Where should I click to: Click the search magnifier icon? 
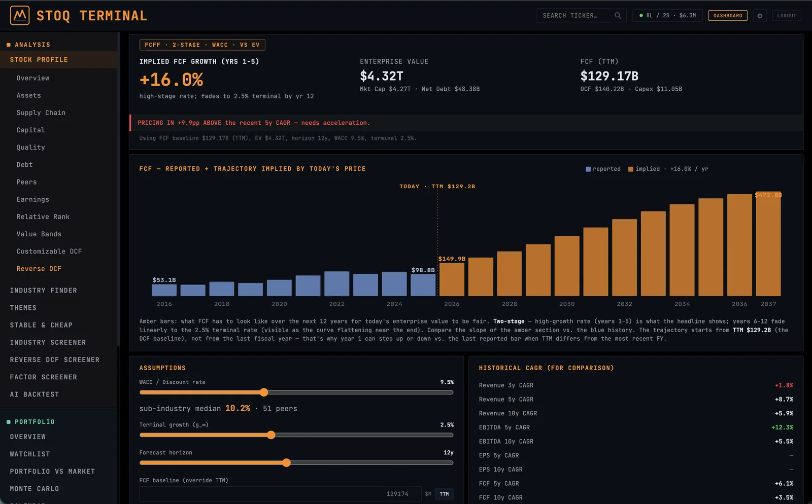[x=618, y=16]
